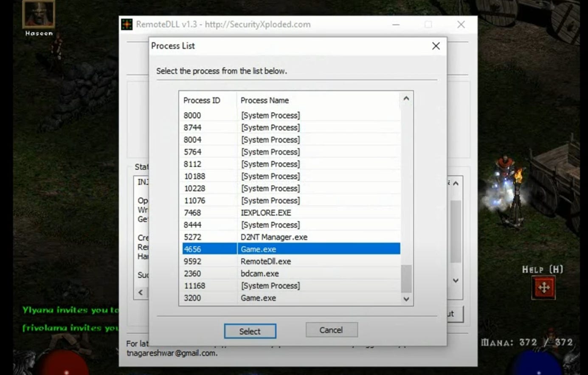Minimize the RemoteDLL window

[396, 25]
